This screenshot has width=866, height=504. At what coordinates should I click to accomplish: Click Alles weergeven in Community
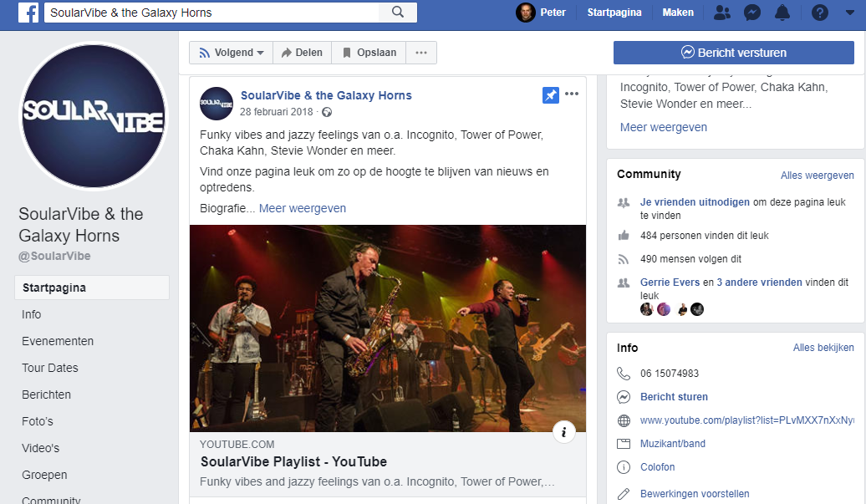pyautogui.click(x=817, y=176)
